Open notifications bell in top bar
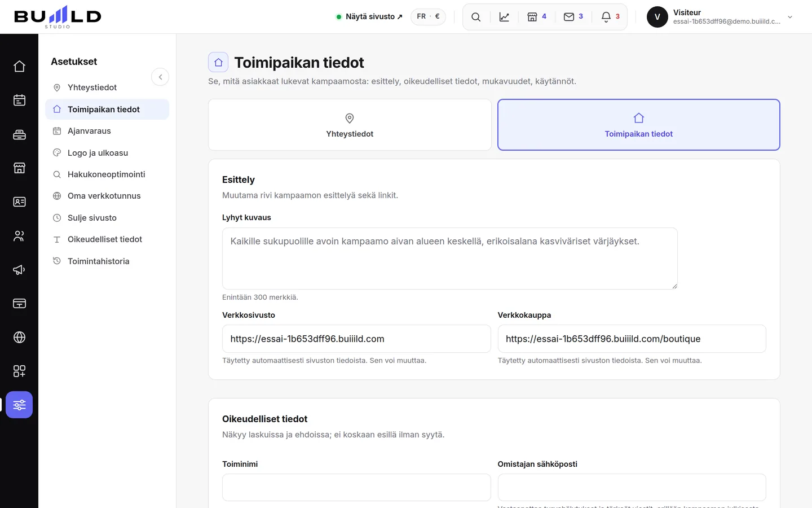812x508 pixels. (x=611, y=17)
